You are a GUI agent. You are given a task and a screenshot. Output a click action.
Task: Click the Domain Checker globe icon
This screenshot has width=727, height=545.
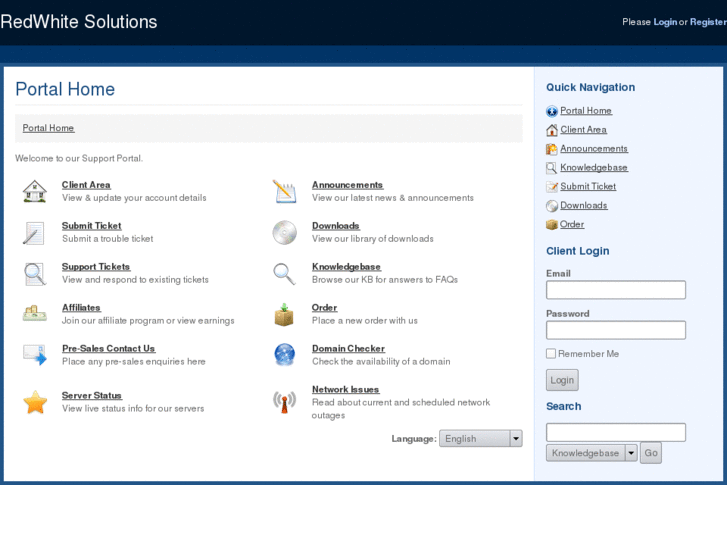(284, 355)
